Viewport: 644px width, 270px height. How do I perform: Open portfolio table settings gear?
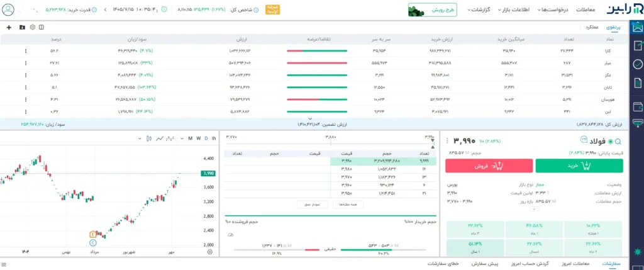click(x=33, y=28)
